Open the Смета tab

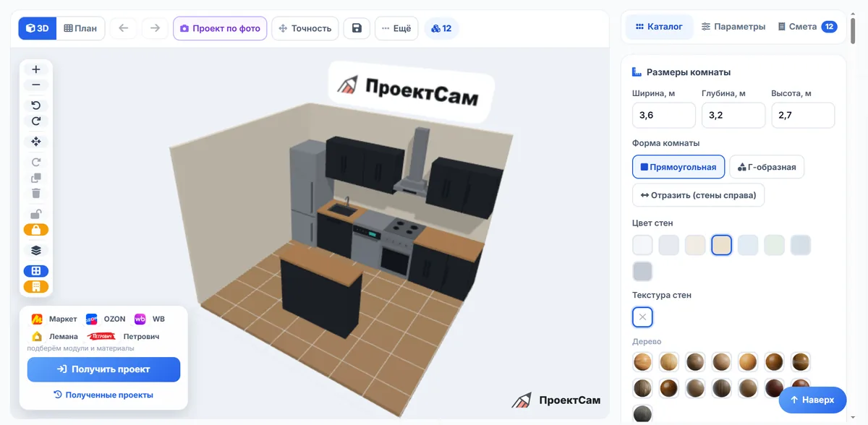807,27
